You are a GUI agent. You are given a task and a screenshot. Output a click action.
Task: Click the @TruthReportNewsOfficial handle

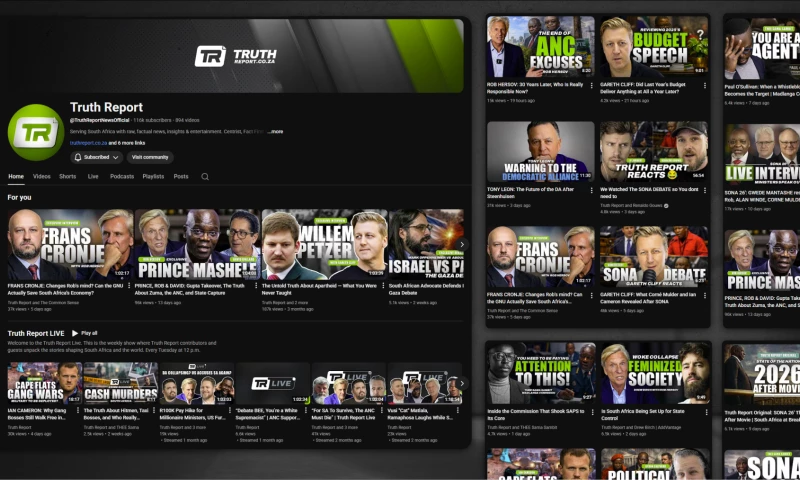(99, 120)
